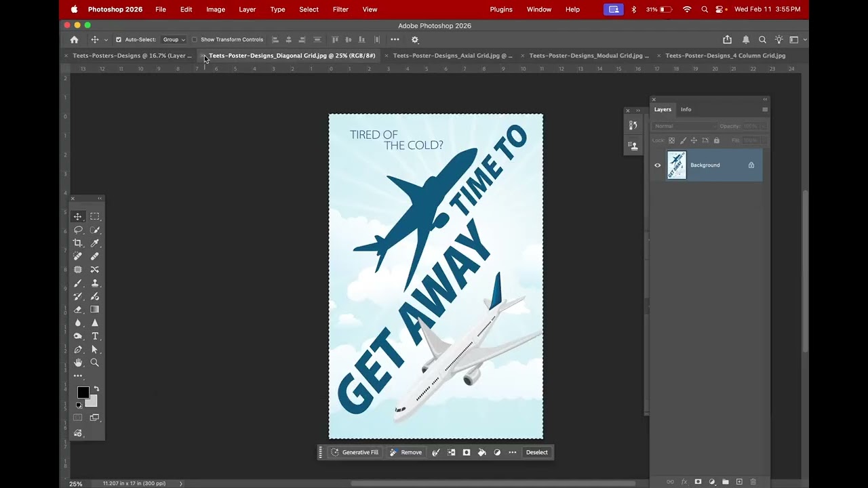Pick the Eraser tool
This screenshot has width=868, height=488.
[78, 310]
